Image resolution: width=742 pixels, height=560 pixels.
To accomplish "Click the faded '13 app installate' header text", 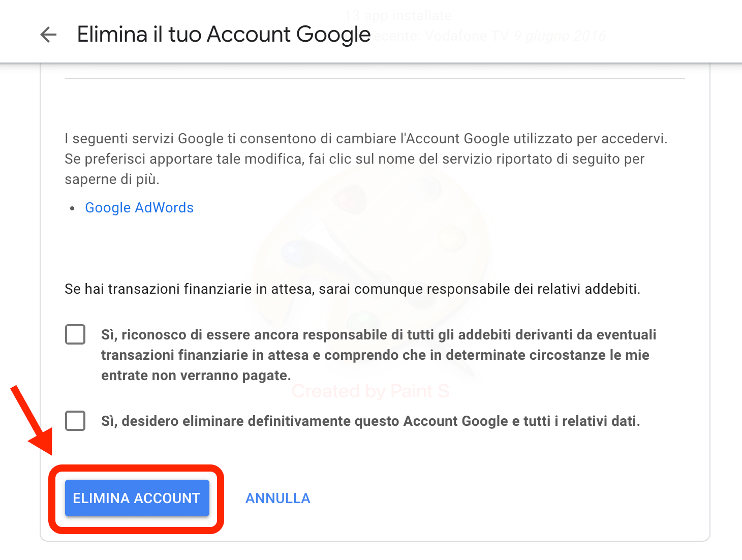I will point(398,16).
